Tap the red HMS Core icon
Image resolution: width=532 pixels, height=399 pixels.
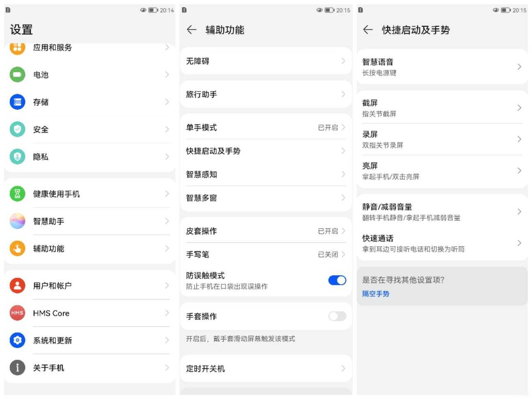pyautogui.click(x=17, y=313)
